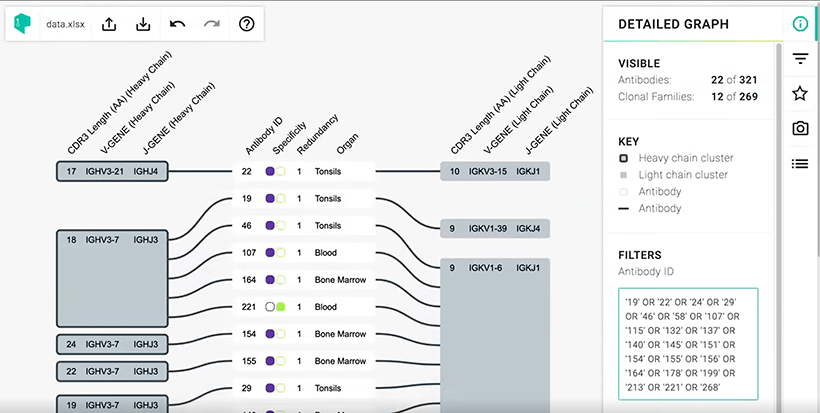
Task: Select light chain cluster 10 IGKV3-15 IGKJ1
Action: coord(495,172)
